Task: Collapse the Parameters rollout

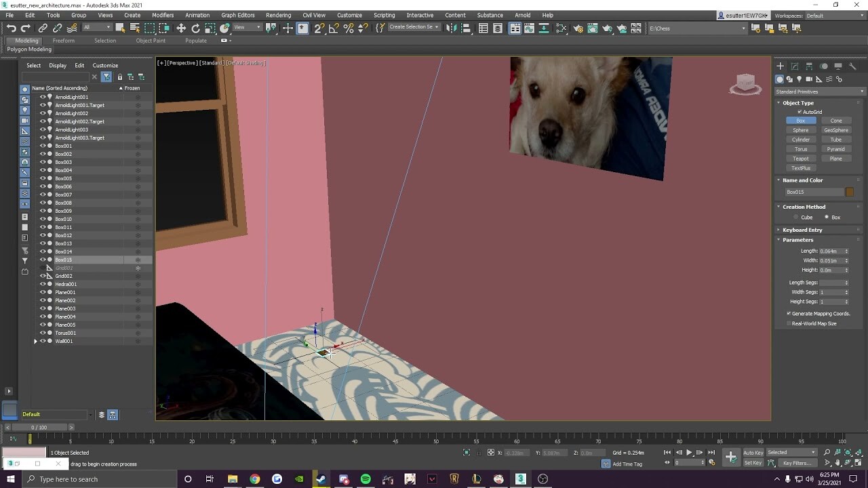Action: 798,239
